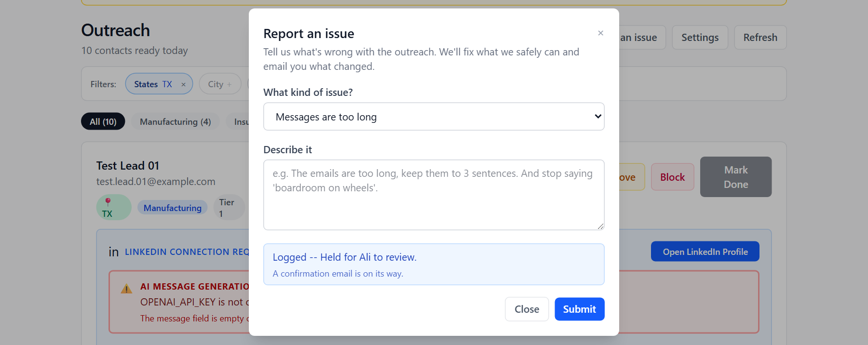Add a City filter

[220, 84]
